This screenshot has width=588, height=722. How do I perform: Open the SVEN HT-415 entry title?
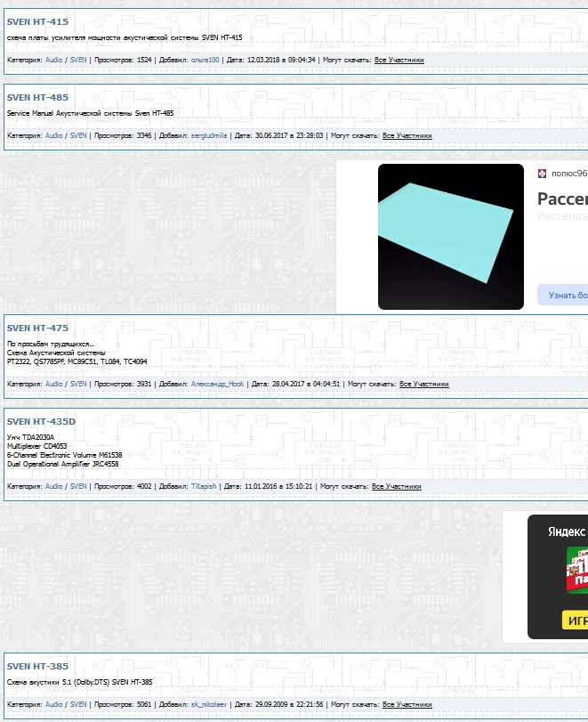click(36, 21)
